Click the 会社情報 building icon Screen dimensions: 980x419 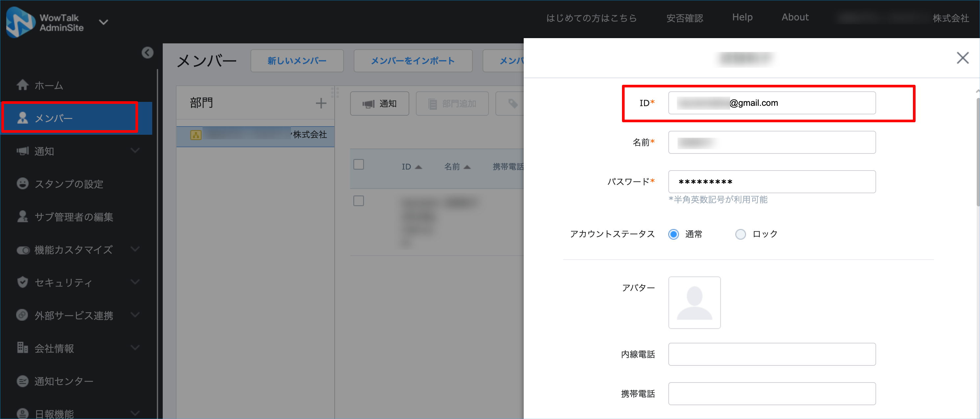pyautogui.click(x=22, y=347)
